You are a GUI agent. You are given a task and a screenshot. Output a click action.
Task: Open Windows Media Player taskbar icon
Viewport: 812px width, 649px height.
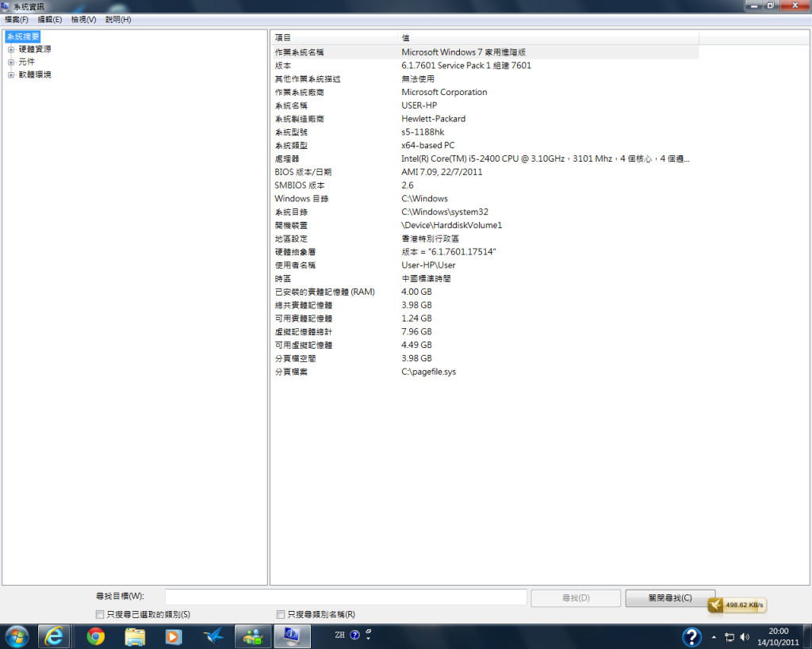(x=173, y=636)
